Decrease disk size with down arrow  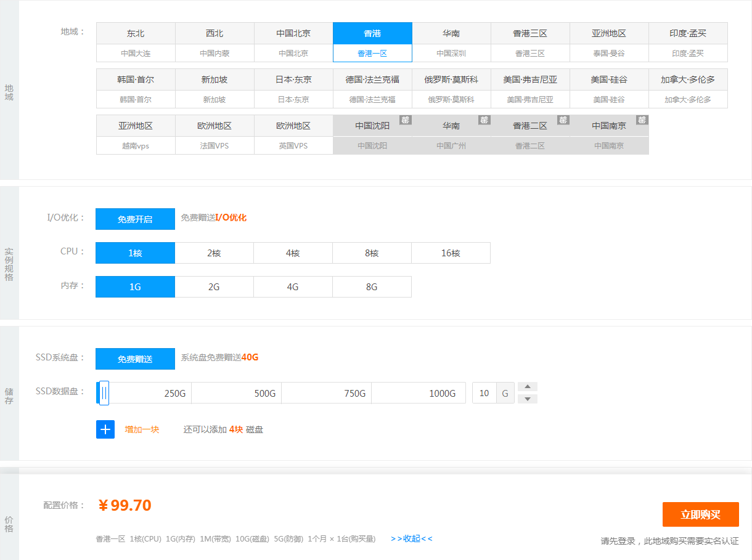point(527,399)
